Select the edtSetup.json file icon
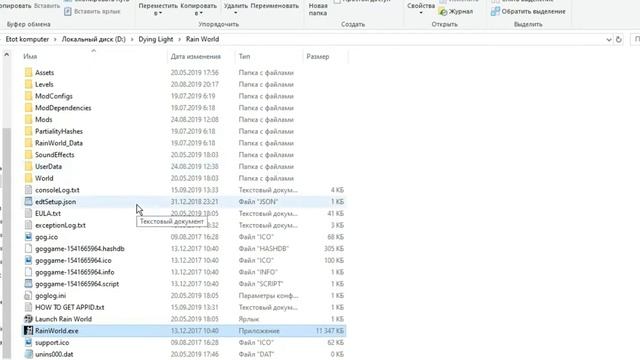The width and height of the screenshot is (640, 360). click(x=28, y=202)
